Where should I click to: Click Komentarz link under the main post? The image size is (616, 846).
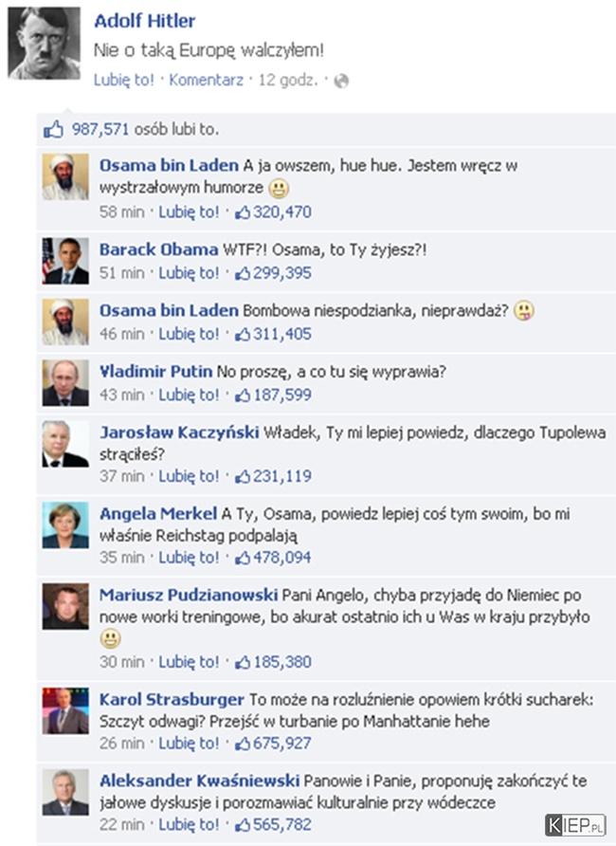click(x=207, y=80)
